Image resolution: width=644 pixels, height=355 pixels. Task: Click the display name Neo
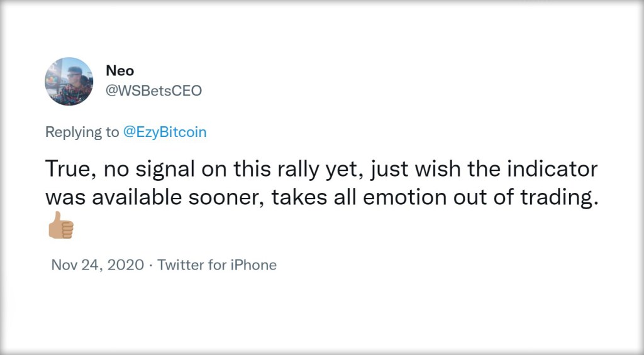point(119,70)
